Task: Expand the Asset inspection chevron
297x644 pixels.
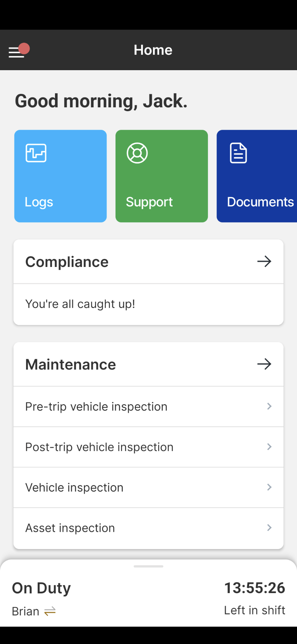Action: 269,528
